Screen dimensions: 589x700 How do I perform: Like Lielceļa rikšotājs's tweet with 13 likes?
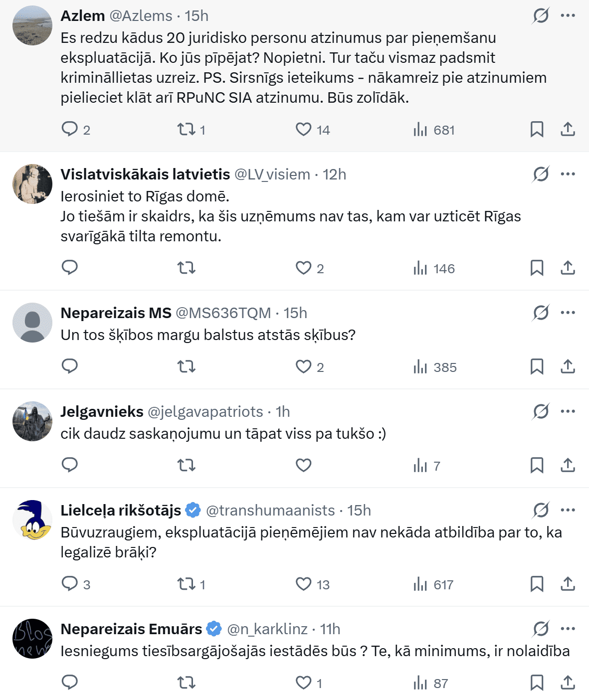pyautogui.click(x=303, y=584)
